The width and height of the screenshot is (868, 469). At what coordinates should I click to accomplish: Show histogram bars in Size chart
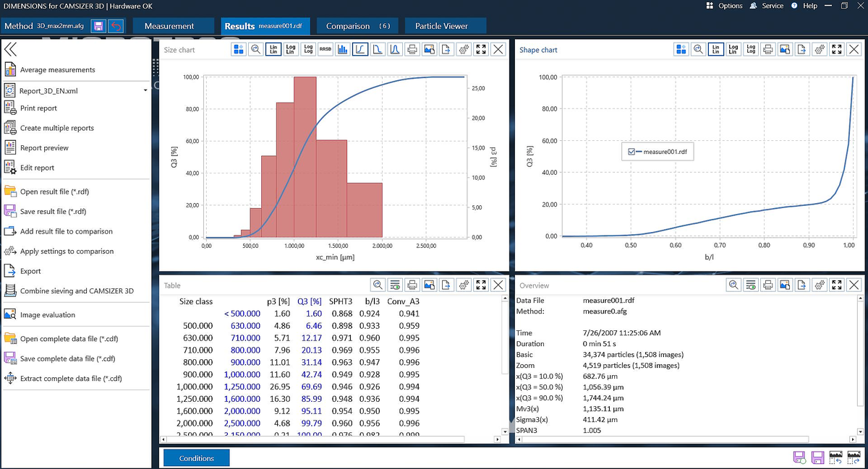tap(342, 50)
